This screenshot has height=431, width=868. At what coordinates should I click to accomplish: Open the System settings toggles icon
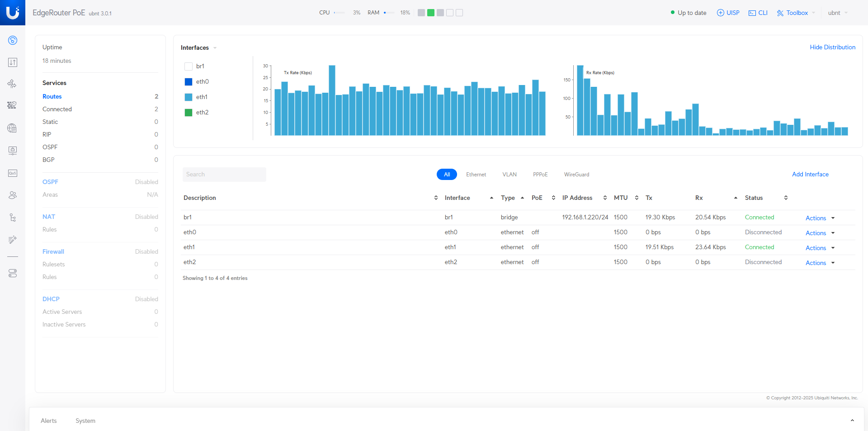point(13,273)
